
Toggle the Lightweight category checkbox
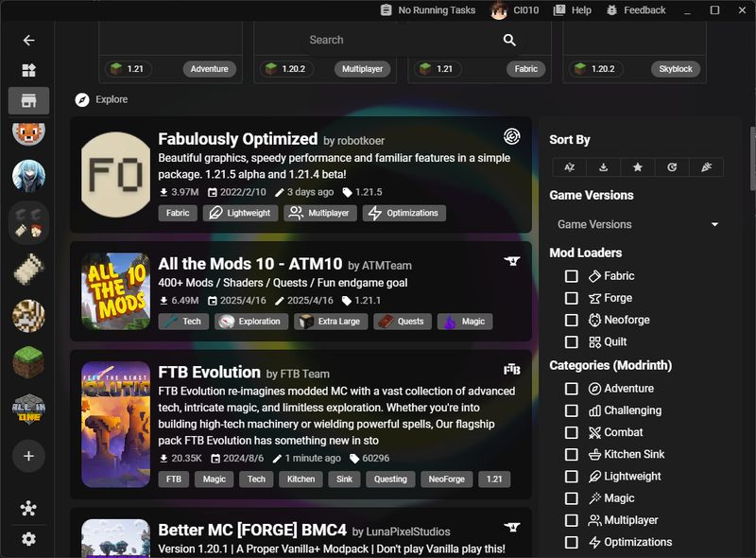tap(572, 477)
